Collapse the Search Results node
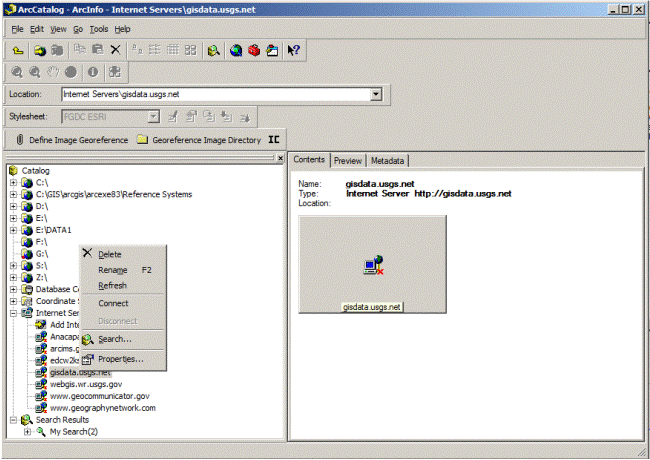Screen dimensions: 650x460 13,420
